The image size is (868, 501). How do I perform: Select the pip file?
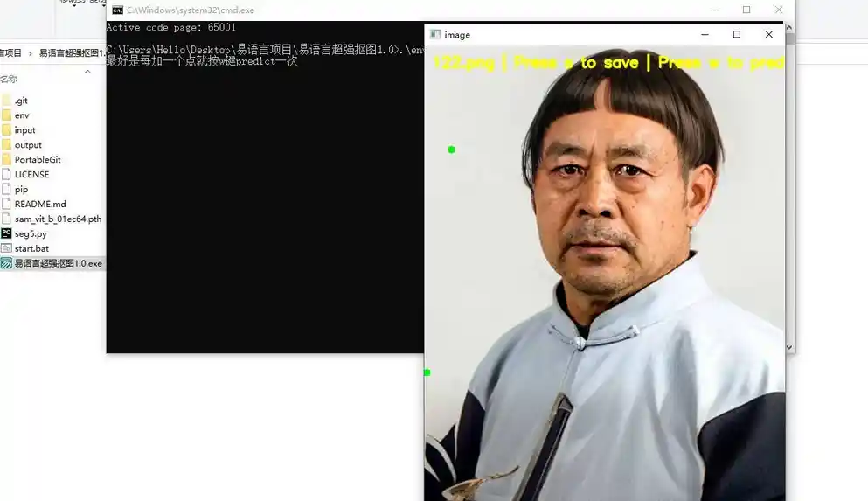pos(21,190)
